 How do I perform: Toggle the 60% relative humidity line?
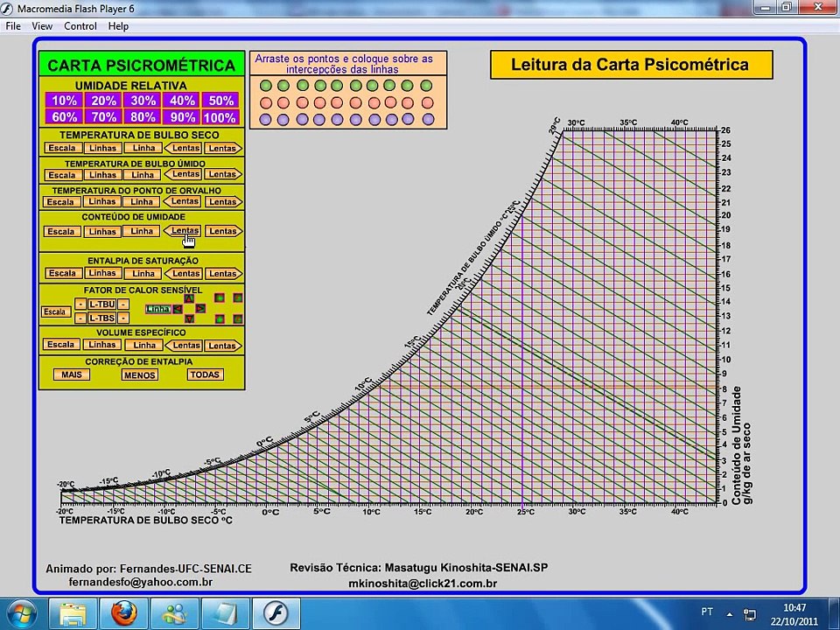pos(64,116)
